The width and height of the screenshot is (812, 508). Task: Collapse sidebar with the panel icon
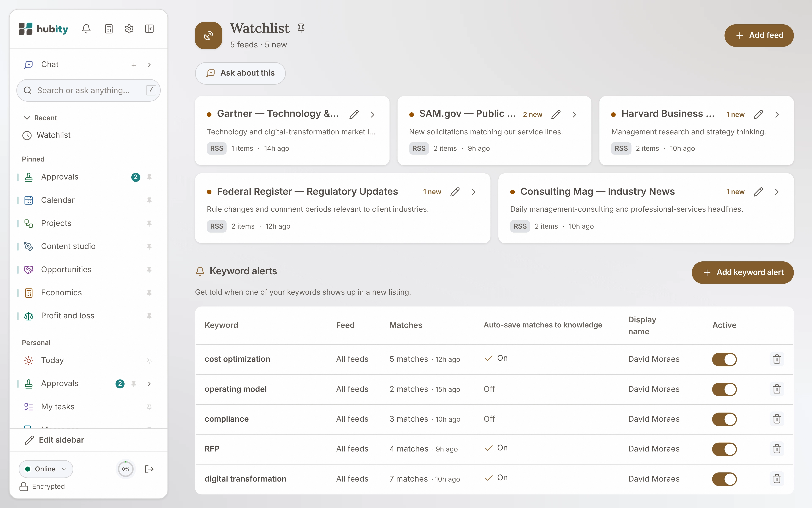point(149,29)
